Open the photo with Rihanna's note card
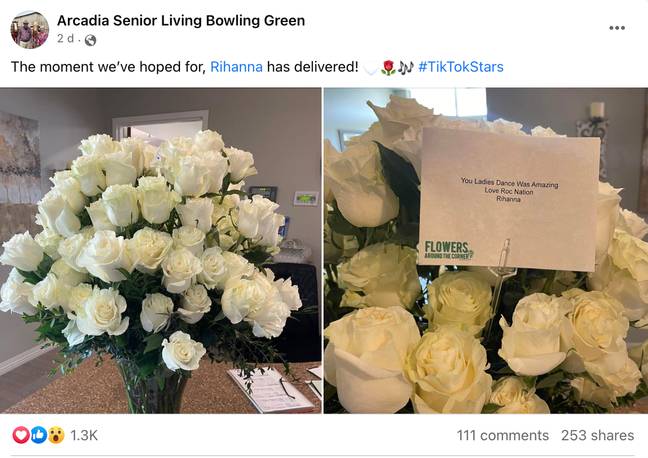The height and width of the screenshot is (458, 648). [486, 250]
